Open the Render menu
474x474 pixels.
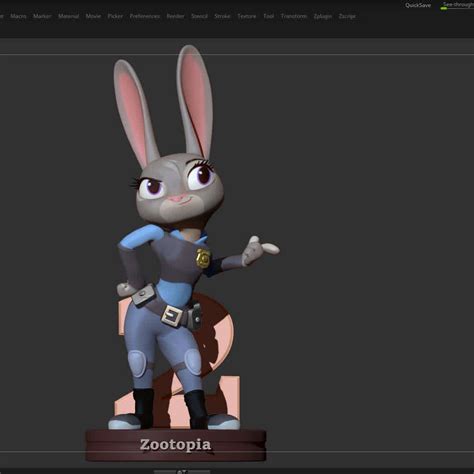[x=176, y=16]
